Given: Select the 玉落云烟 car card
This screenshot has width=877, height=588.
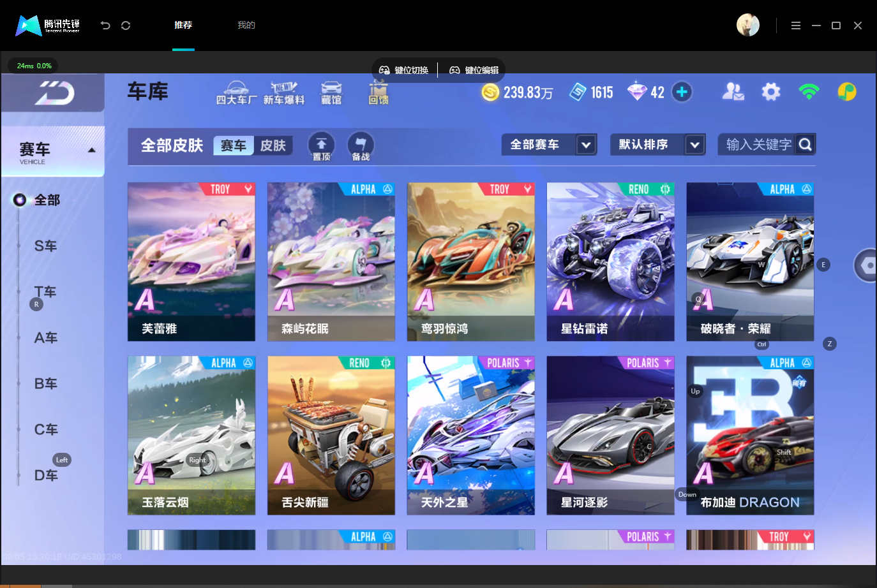Looking at the screenshot, I should pos(191,436).
